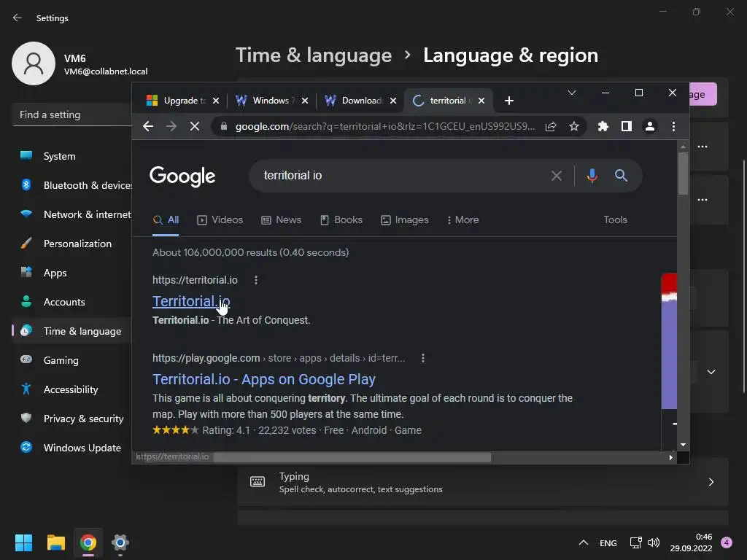Click Chrome's forward navigation arrow
Screen dimensions: 747x560
pos(171,126)
